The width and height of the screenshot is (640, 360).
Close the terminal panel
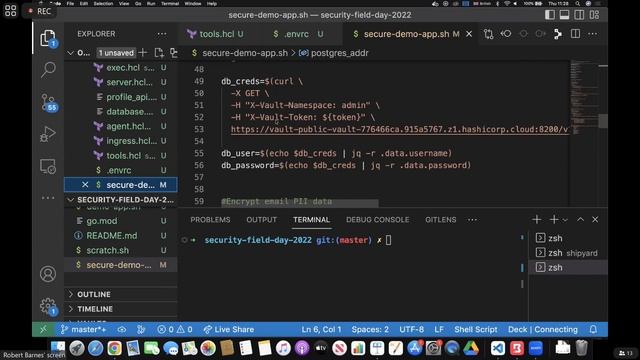[595, 220]
